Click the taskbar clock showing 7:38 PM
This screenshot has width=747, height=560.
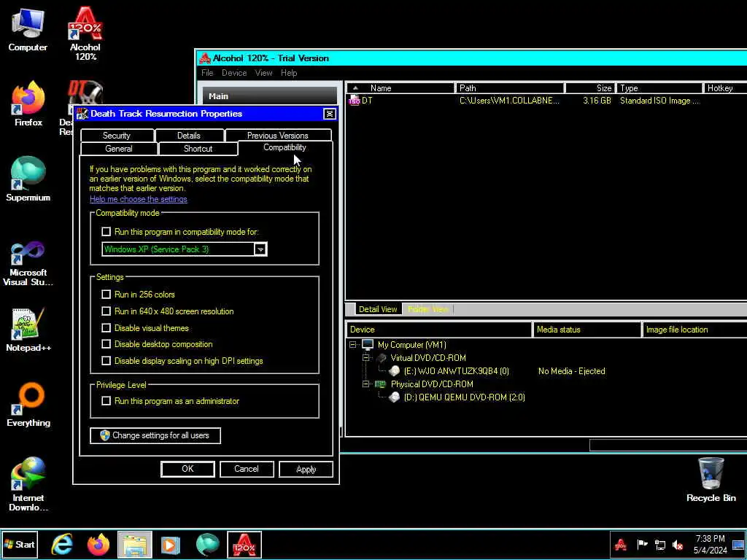pos(710,545)
